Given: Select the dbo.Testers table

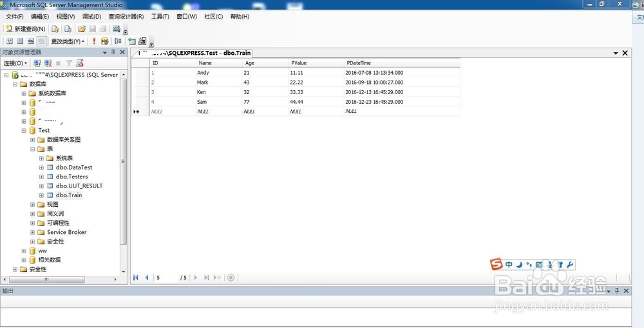Looking at the screenshot, I should tap(72, 177).
